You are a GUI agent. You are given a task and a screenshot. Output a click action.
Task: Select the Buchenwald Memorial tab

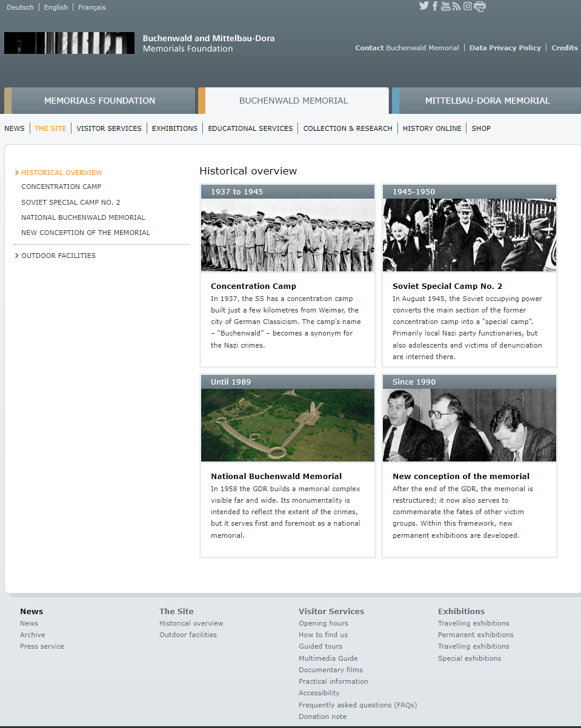coord(294,101)
